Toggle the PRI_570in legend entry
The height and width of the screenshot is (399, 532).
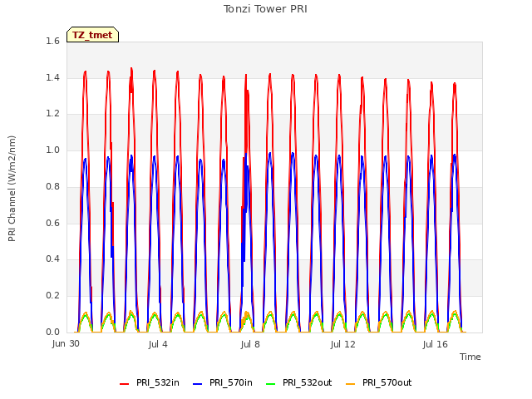(x=223, y=382)
